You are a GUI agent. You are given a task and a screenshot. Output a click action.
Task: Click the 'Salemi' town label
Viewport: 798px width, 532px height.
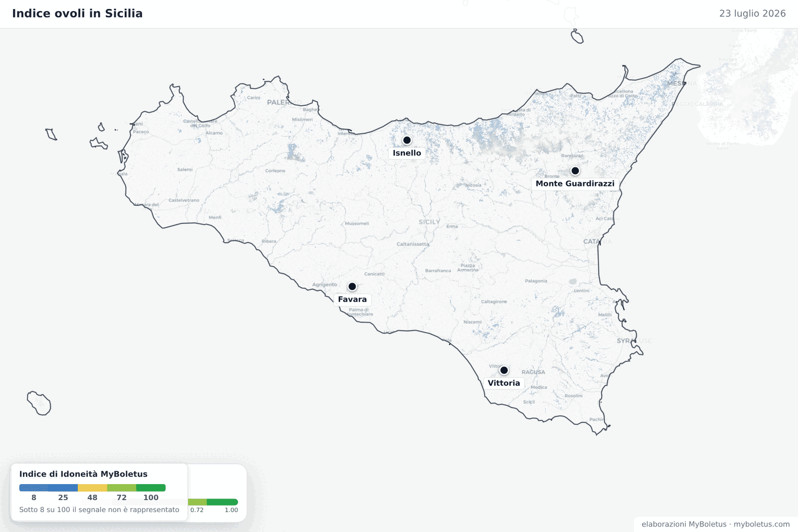[185, 170]
